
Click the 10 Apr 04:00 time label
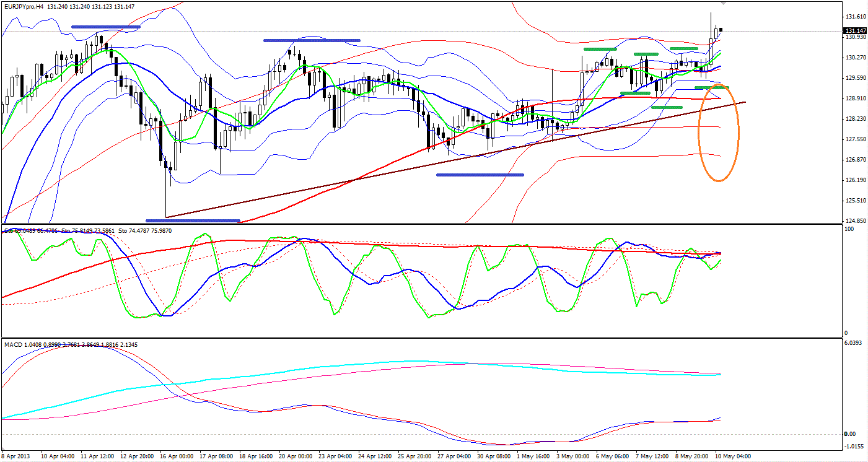coord(57,456)
